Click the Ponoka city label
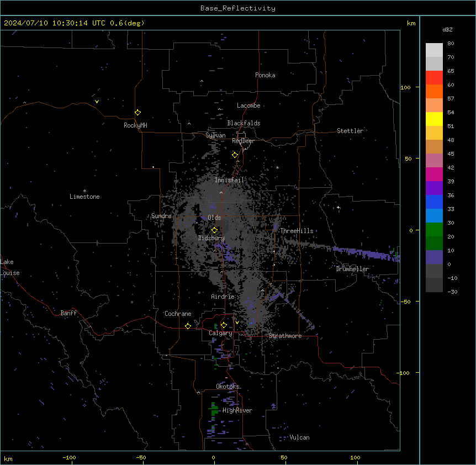 point(265,75)
